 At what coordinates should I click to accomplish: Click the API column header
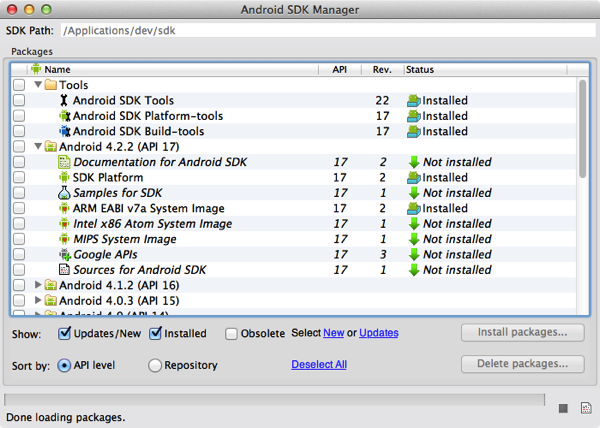click(340, 69)
